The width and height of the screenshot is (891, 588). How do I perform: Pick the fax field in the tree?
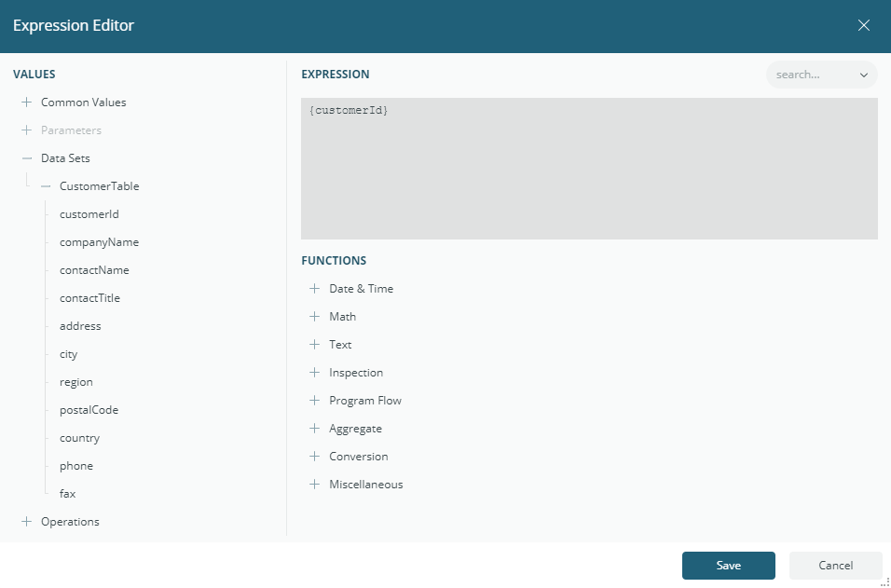[x=66, y=493]
